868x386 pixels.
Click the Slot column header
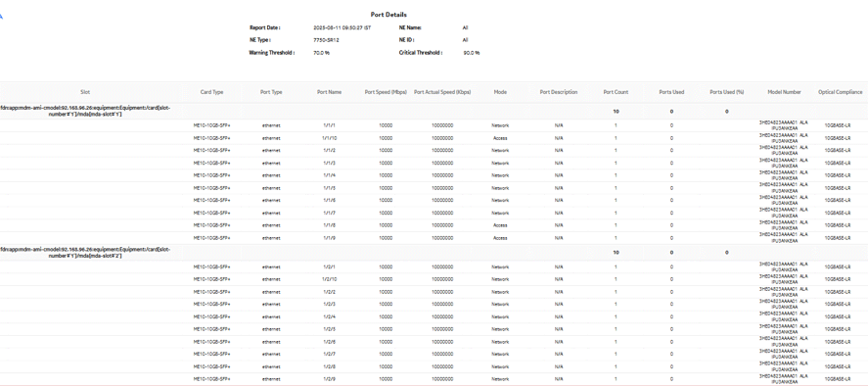tap(85, 92)
